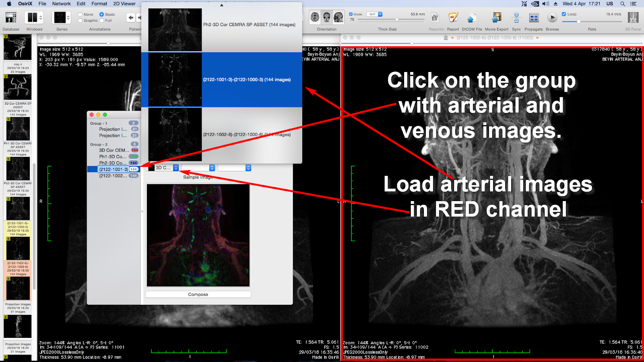Open Movie Export tool
The image size is (644, 362).
[496, 18]
